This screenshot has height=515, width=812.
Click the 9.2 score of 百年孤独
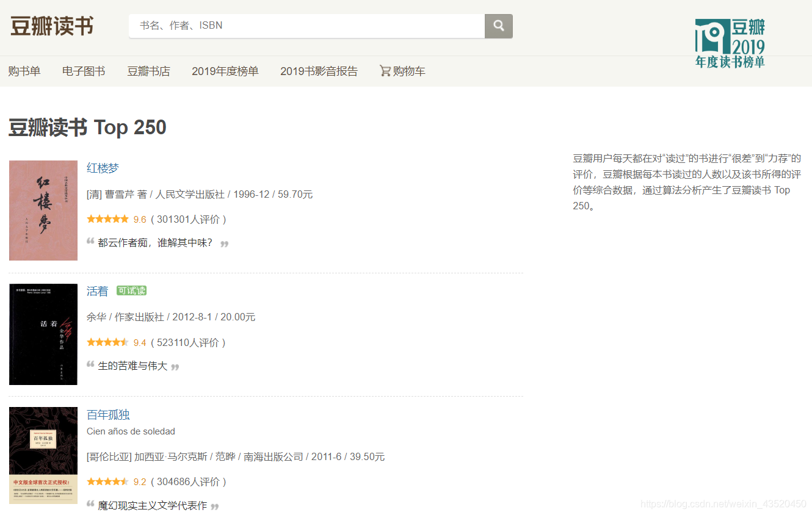click(x=140, y=482)
